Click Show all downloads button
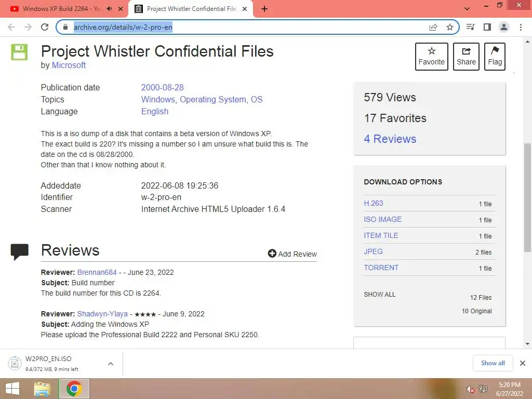The height and width of the screenshot is (399, 532). coord(493,363)
